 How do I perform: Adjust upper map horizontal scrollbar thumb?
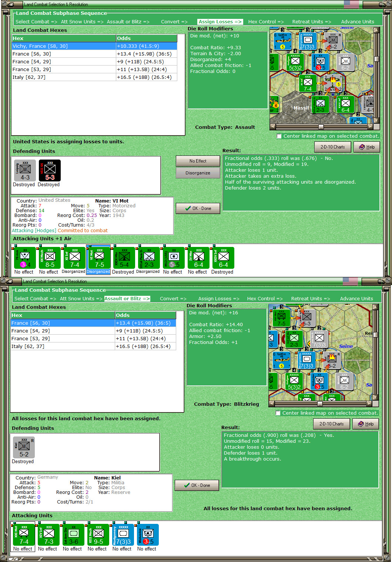click(x=321, y=127)
